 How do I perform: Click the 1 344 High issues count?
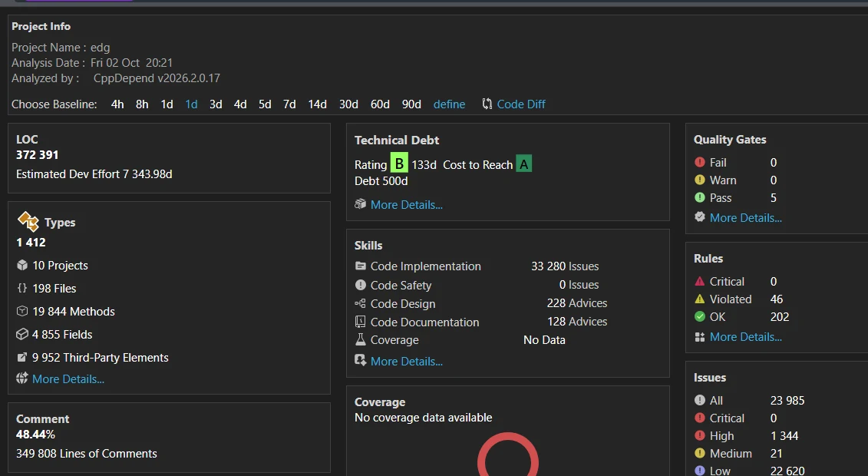[784, 435]
